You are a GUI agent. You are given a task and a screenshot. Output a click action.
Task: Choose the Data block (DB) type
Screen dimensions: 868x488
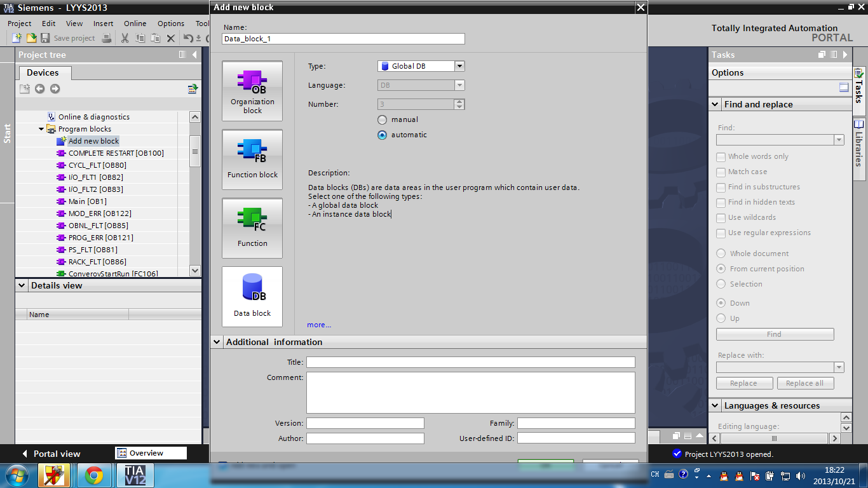coord(252,297)
